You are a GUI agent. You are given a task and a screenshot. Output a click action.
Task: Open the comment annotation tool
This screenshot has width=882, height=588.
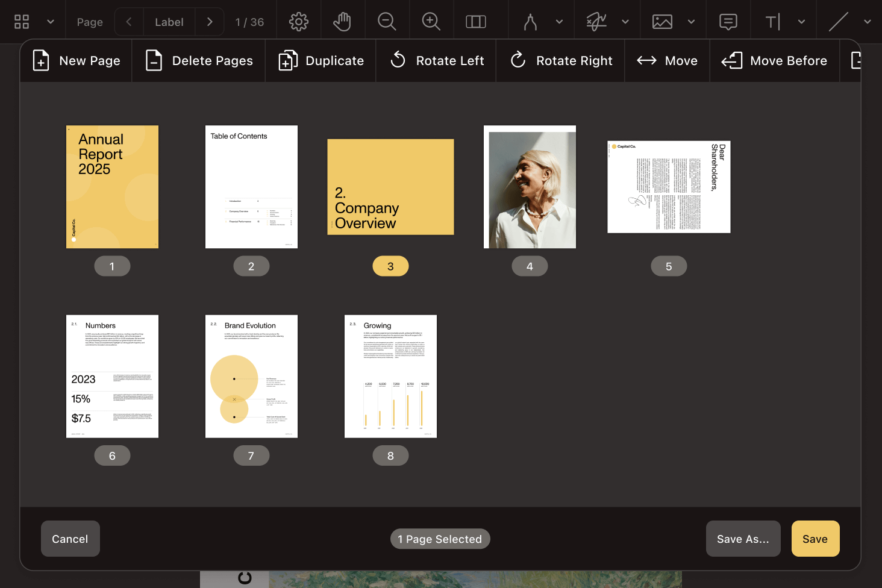[x=728, y=22]
